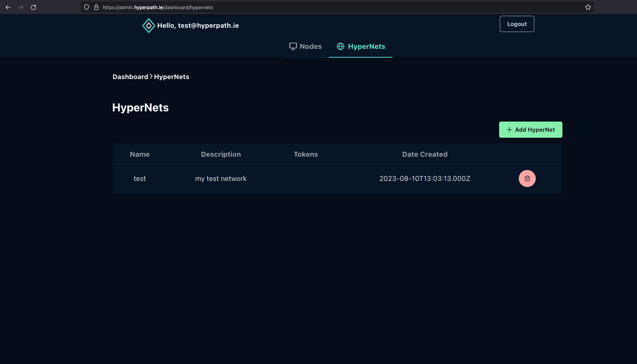The image size is (637, 364).
Task: Bookmark this page with the star icon
Action: coord(588,7)
